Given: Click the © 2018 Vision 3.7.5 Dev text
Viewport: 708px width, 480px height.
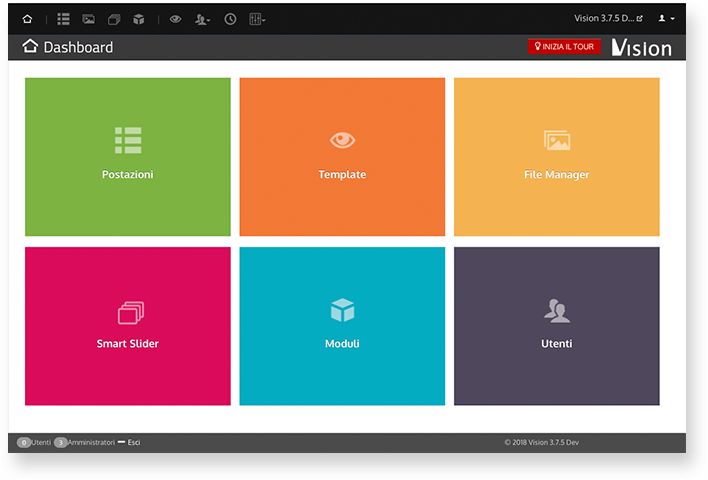Looking at the screenshot, I should pos(541,443).
